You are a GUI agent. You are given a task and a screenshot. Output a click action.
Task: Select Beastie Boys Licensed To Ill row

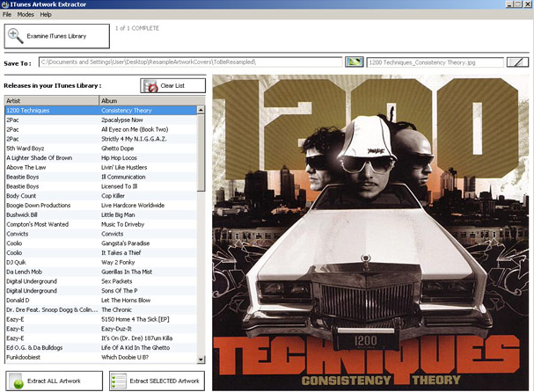pyautogui.click(x=100, y=186)
